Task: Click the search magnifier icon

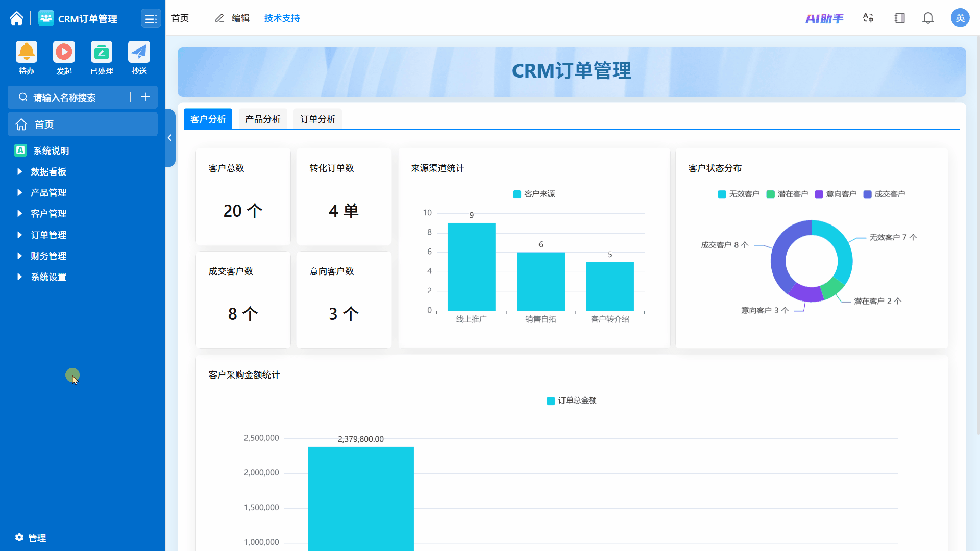Action: click(23, 97)
